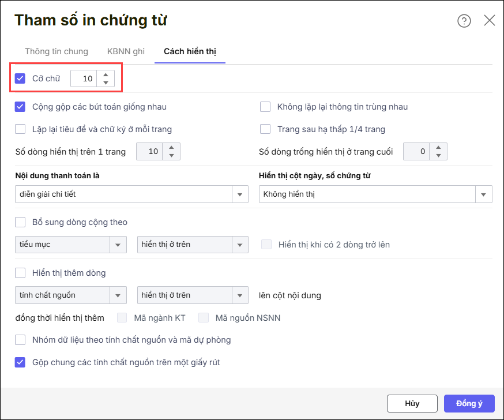Open Hiển thị cột ngày, số chứng từ dropdown

click(x=484, y=194)
